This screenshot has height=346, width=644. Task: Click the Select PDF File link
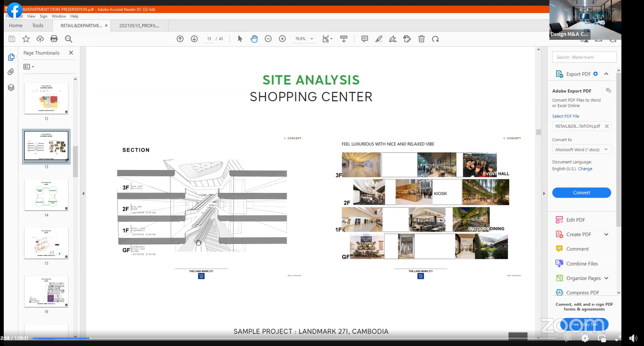(x=565, y=116)
